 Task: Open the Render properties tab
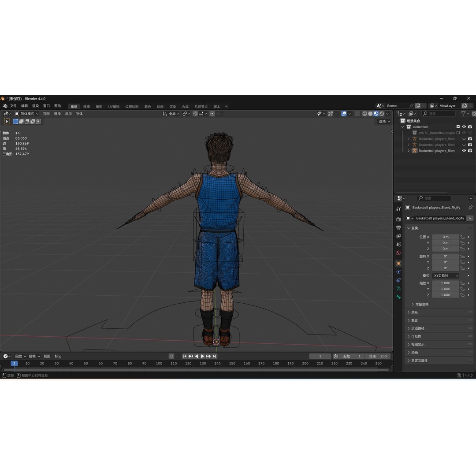point(398,219)
